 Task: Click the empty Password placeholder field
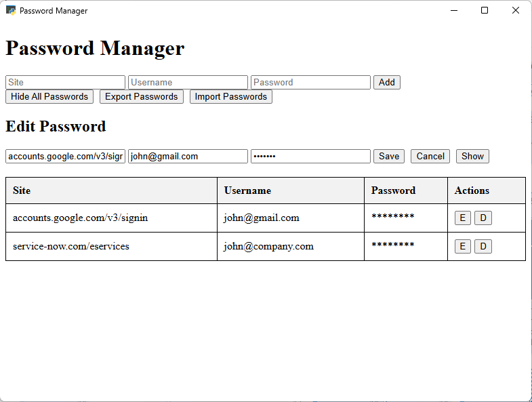click(x=310, y=82)
